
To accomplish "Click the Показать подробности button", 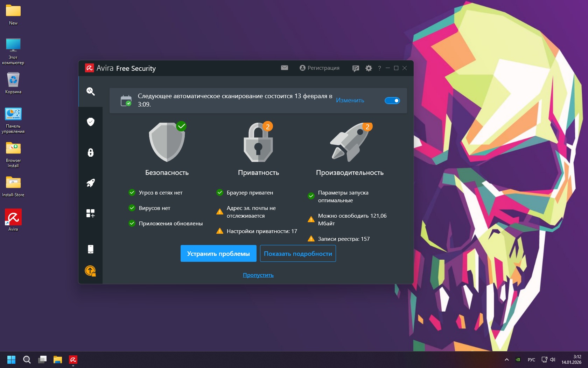I will (x=298, y=253).
